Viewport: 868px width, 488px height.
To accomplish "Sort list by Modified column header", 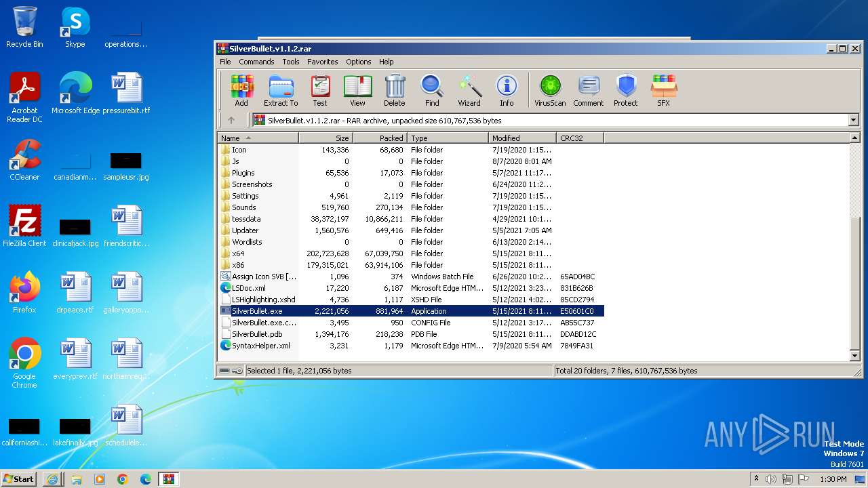I will 521,138.
